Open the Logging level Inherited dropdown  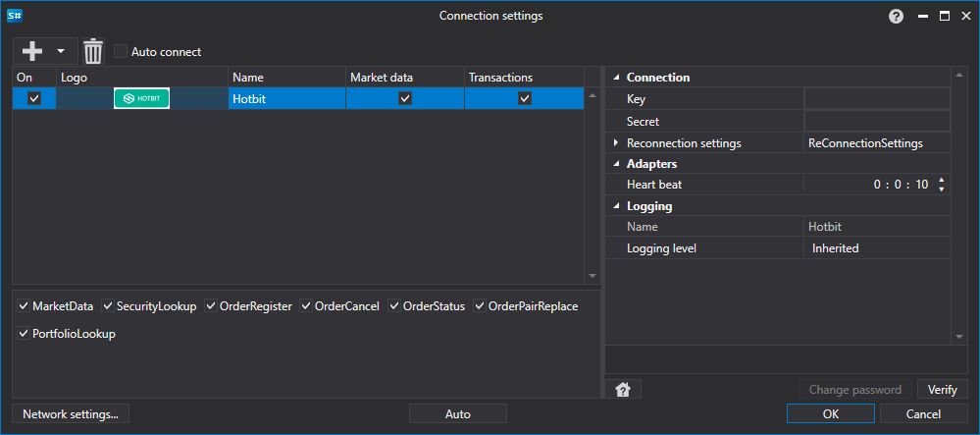click(877, 248)
